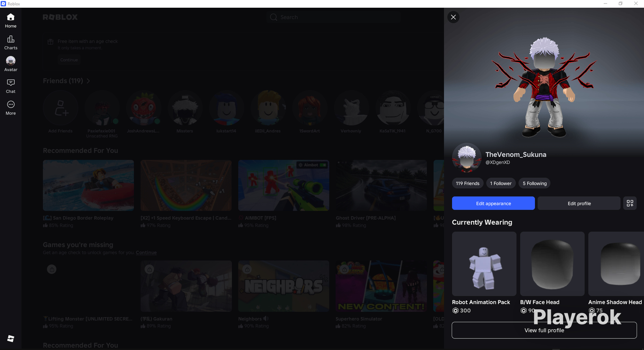Open the profile QR code button

[630, 203]
